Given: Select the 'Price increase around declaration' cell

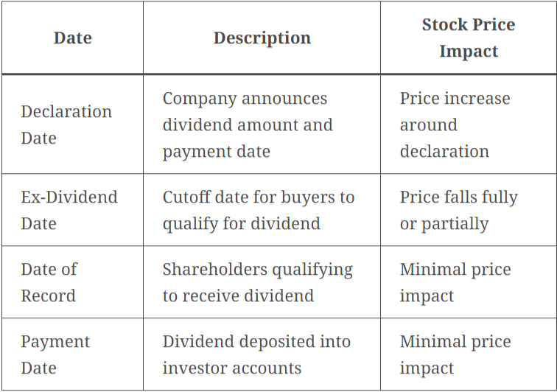Looking at the screenshot, I should [455, 125].
